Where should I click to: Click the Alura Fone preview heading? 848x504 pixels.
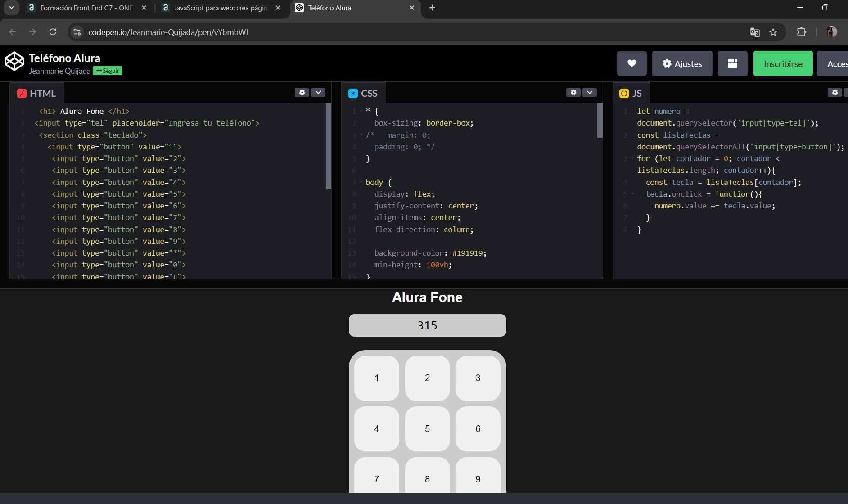(427, 297)
